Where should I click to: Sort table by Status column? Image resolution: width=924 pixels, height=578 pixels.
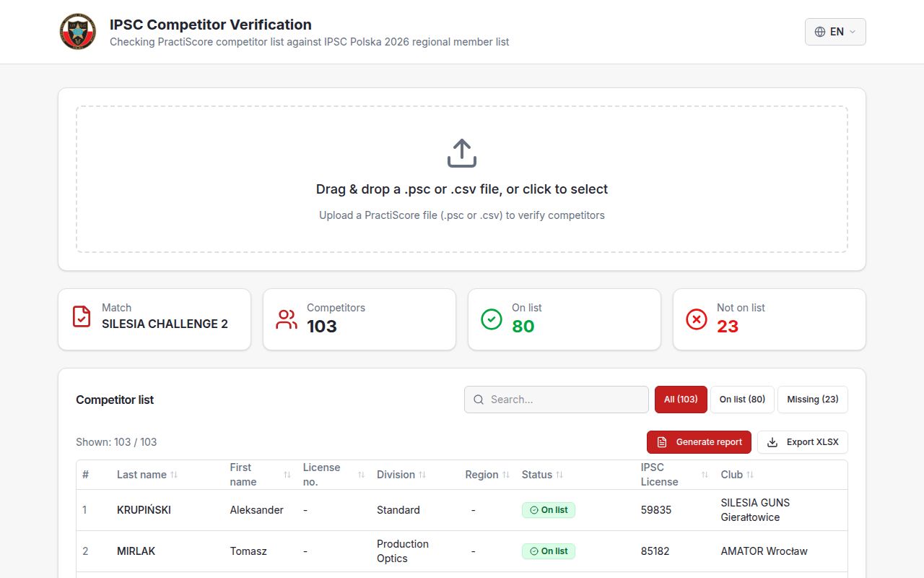[x=542, y=475]
